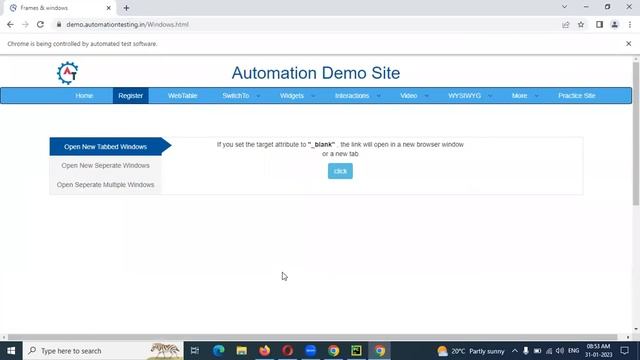Click the weather widget 20°C Partly sunny
This screenshot has width=640, height=360.
pos(471,351)
